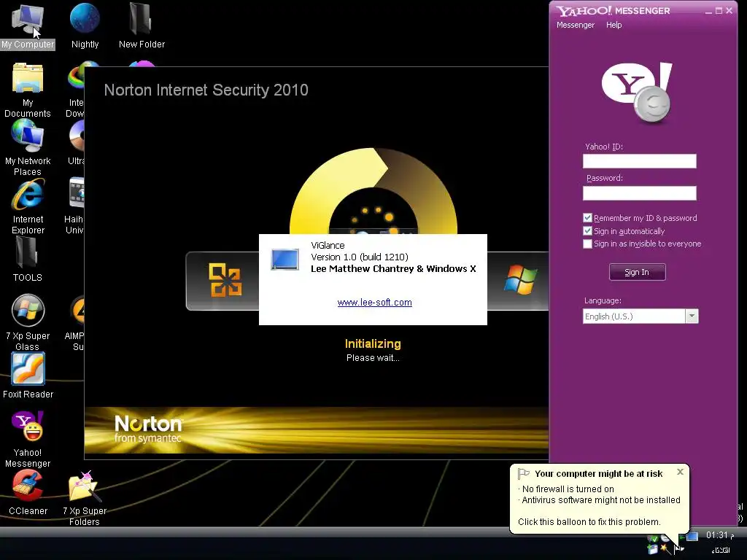The image size is (747, 560).
Task: Open the www.lee-soft.com link
Action: pyautogui.click(x=374, y=303)
